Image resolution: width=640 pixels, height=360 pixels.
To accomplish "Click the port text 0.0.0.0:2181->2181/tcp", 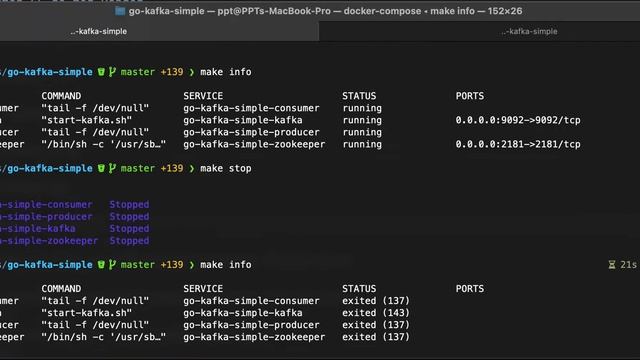I will point(518,144).
